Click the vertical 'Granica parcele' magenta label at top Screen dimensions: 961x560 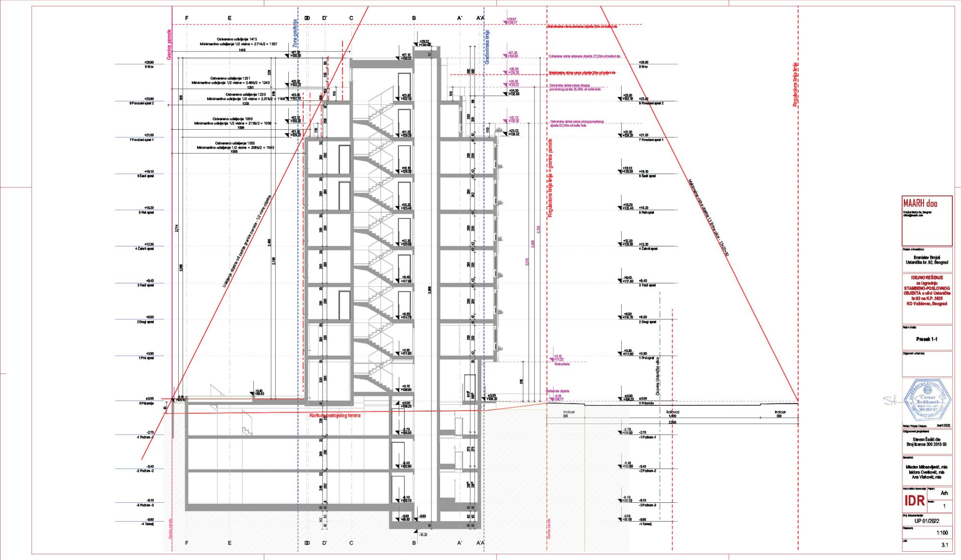click(x=169, y=44)
